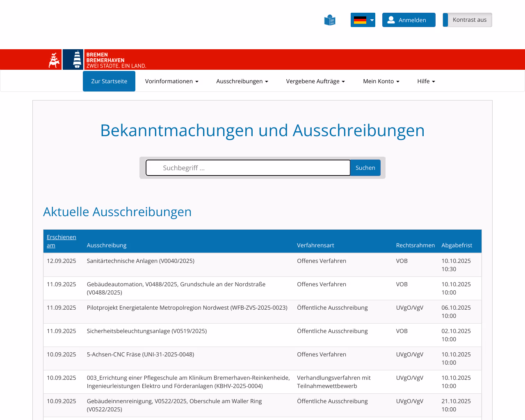
Task: Open Gebäudeautomation Grundschule an der Nordstraße tender
Action: coord(176,288)
